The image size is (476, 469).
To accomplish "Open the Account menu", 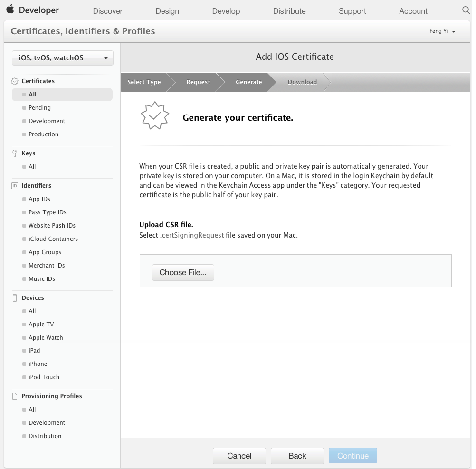I will point(413,11).
